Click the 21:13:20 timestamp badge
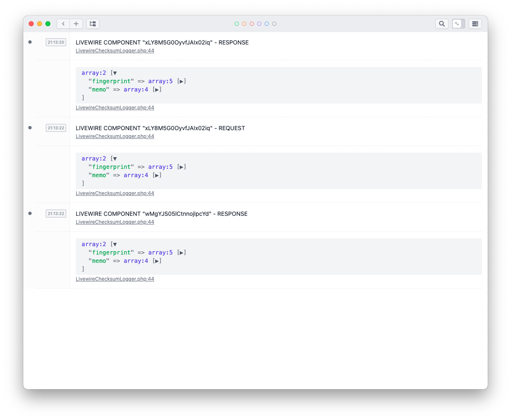The height and width of the screenshot is (420, 511). [56, 42]
